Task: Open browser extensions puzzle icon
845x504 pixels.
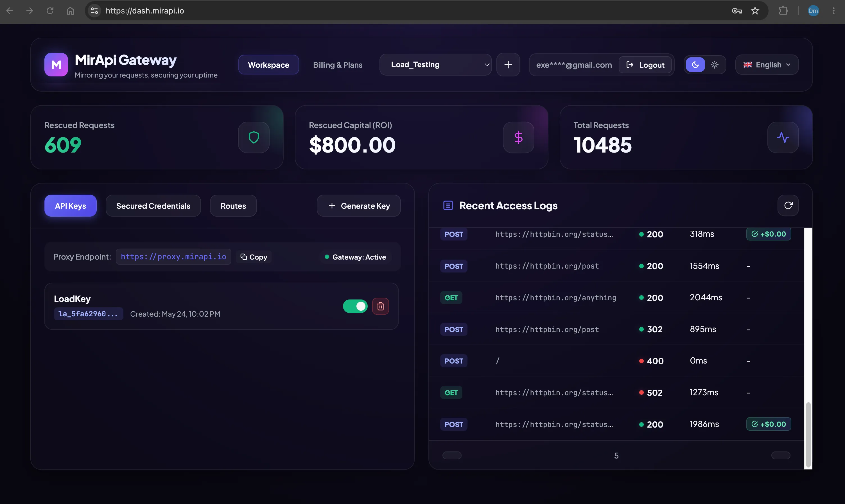Action: [x=783, y=11]
